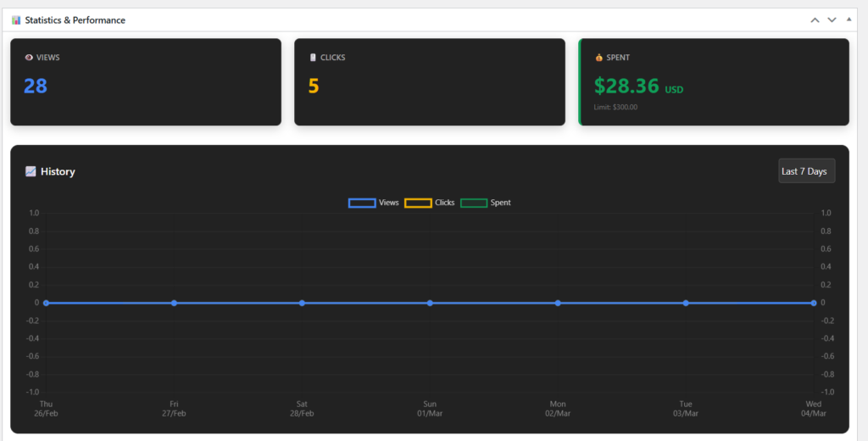Viewport: 868px width, 441px height.
Task: Select the Wed 04/Mar data point
Action: pyautogui.click(x=814, y=303)
